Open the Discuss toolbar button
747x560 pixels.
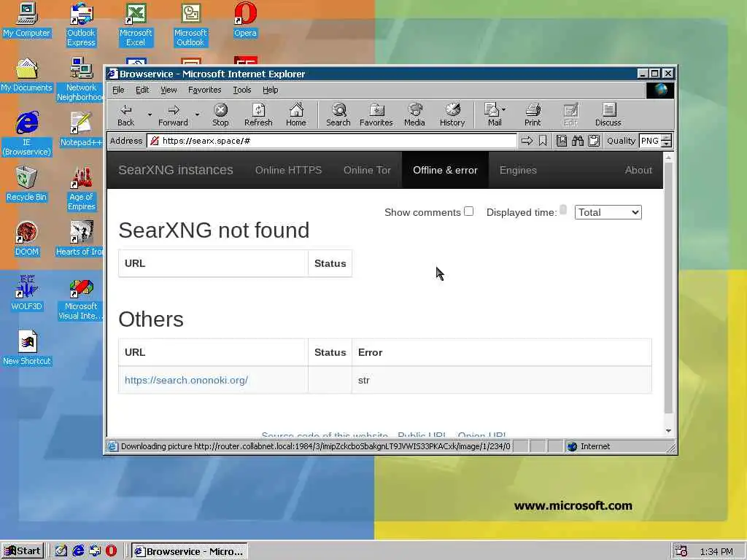pyautogui.click(x=608, y=115)
